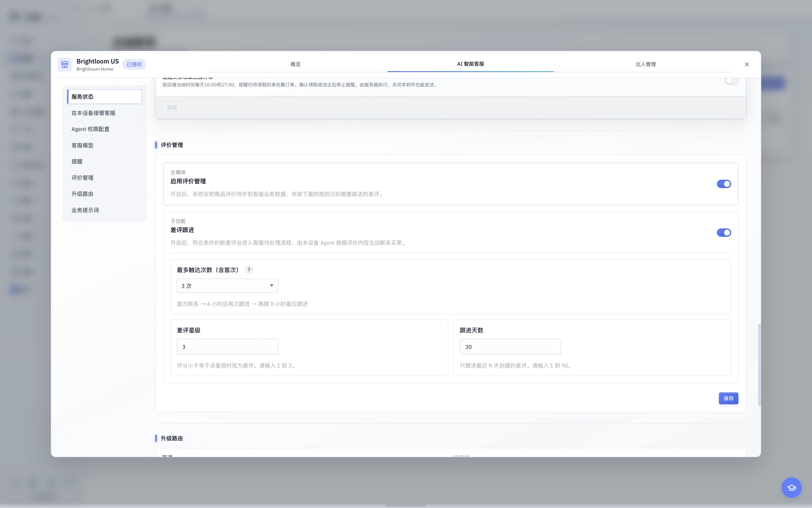The height and width of the screenshot is (508, 812).
Task: Click the 升级路由 section heading
Action: 172,438
